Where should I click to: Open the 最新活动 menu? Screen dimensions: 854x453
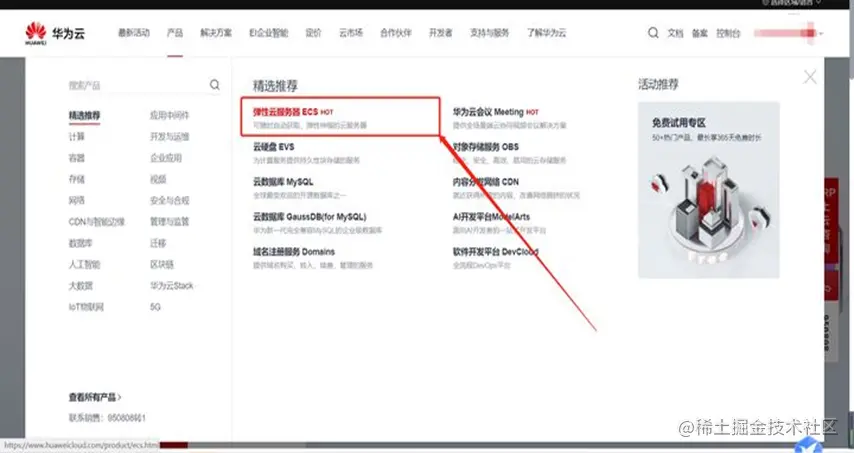pos(133,33)
